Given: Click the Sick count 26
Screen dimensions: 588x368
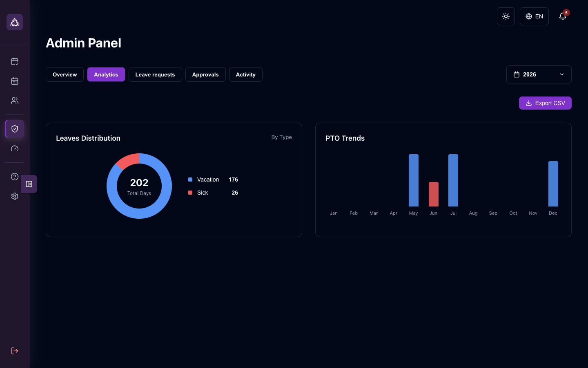Looking at the screenshot, I should pos(235,193).
